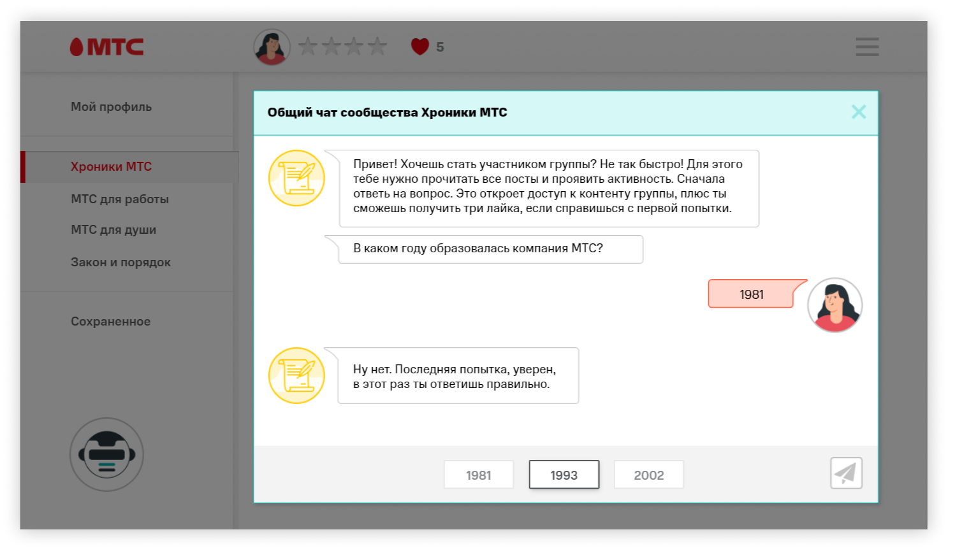Click the scroll avatar beside 'Ну нет' message
The height and width of the screenshot is (560, 955).
coord(296,375)
